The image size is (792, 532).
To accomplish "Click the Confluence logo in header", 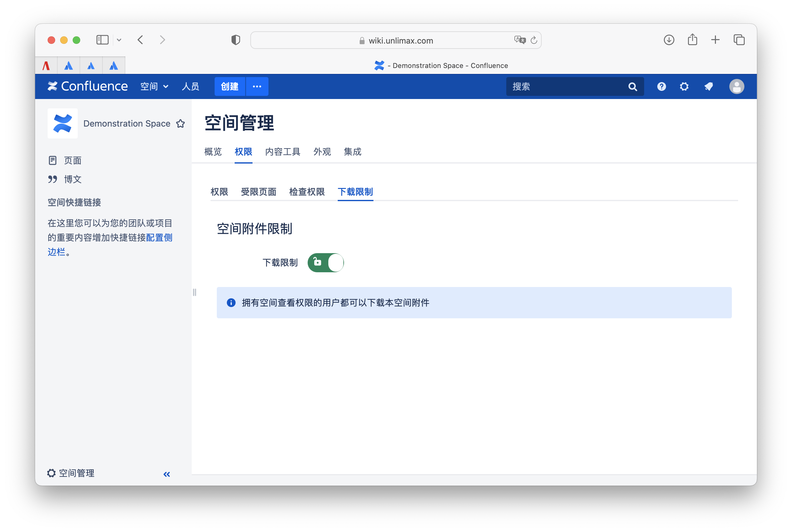I will [88, 86].
